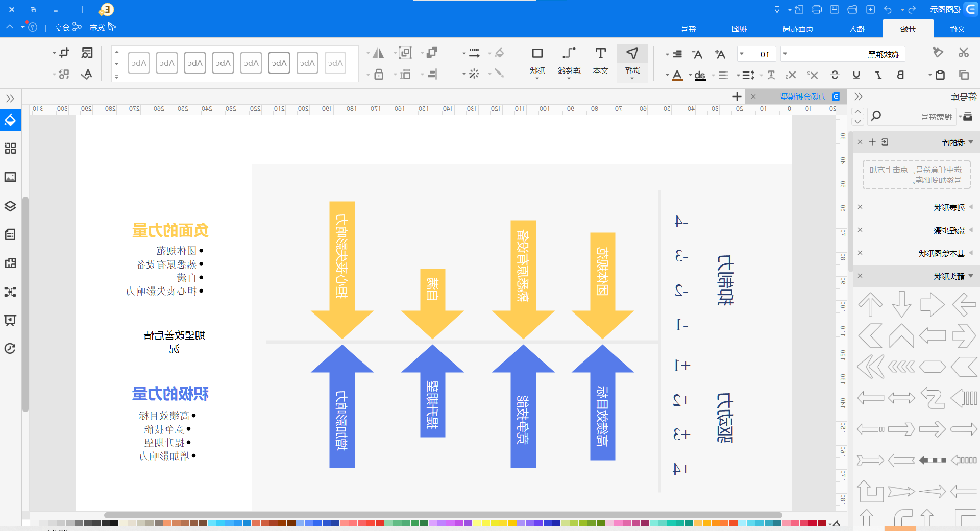Toggle Italic formatting
The height and width of the screenshot is (531, 980).
878,75
